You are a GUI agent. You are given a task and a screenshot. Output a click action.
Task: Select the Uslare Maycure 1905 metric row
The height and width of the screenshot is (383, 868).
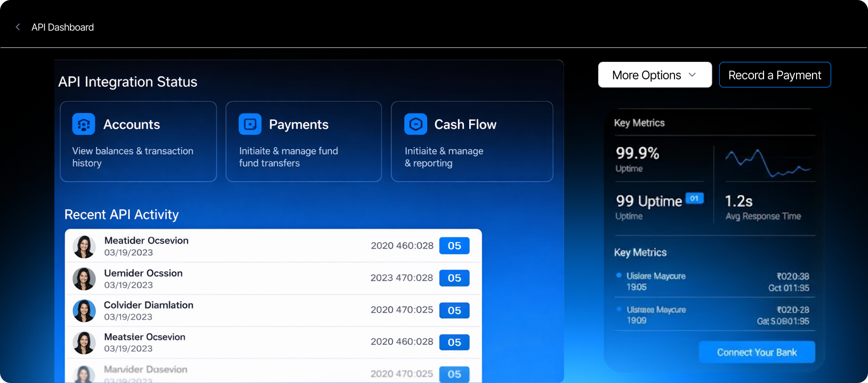(712, 282)
